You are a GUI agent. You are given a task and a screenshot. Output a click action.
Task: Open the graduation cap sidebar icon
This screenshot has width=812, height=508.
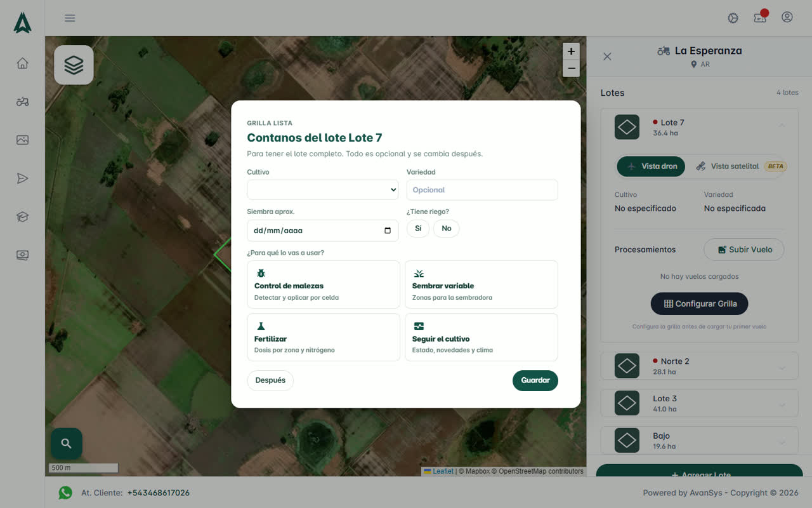coord(22,217)
